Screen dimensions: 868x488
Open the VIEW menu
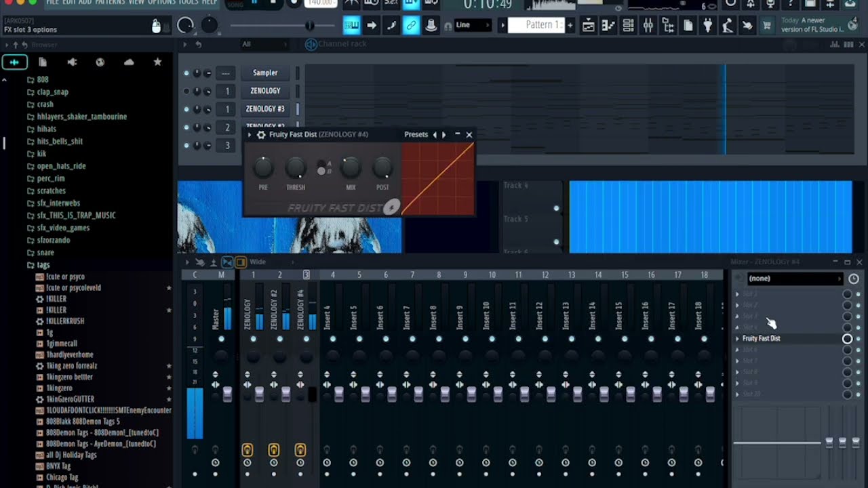(x=136, y=3)
